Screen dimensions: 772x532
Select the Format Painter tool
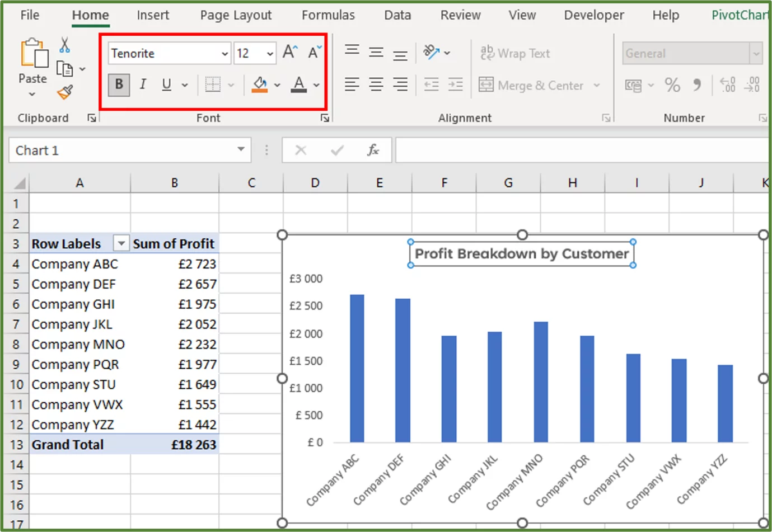tap(64, 92)
